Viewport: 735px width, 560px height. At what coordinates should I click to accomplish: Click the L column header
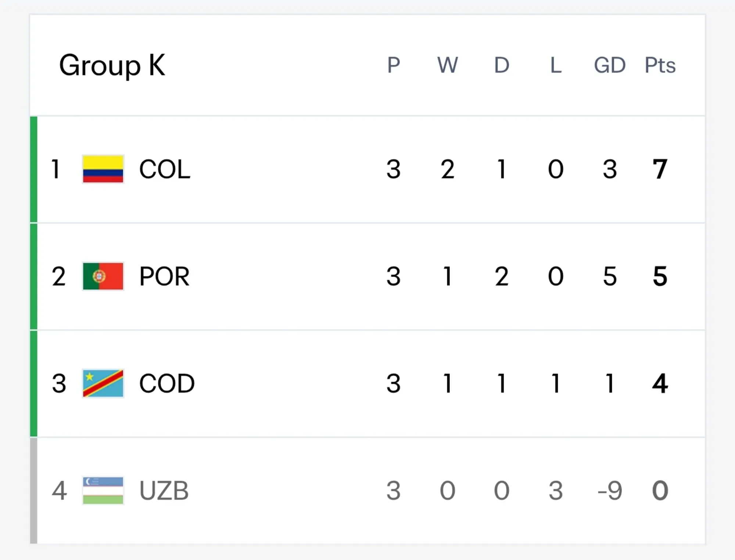tap(556, 65)
